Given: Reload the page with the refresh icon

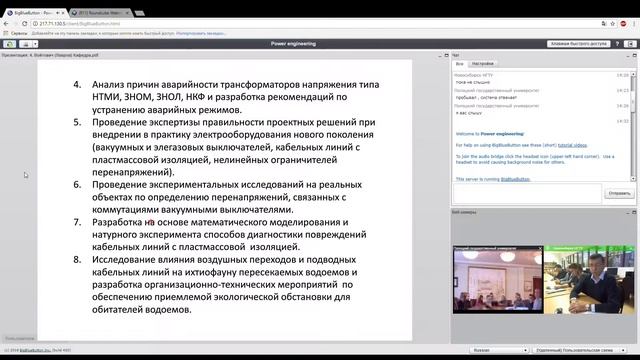Looking at the screenshot, I should (24, 24).
